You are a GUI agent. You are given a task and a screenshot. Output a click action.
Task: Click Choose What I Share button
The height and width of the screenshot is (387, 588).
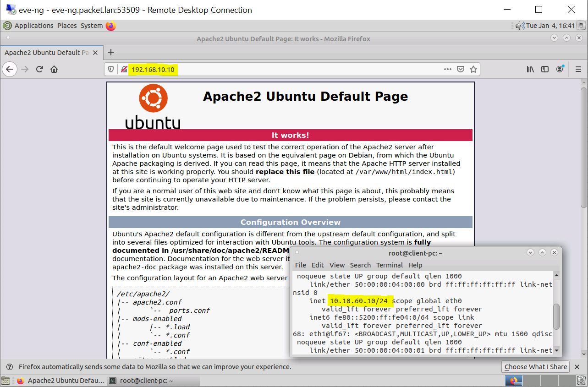coord(536,367)
